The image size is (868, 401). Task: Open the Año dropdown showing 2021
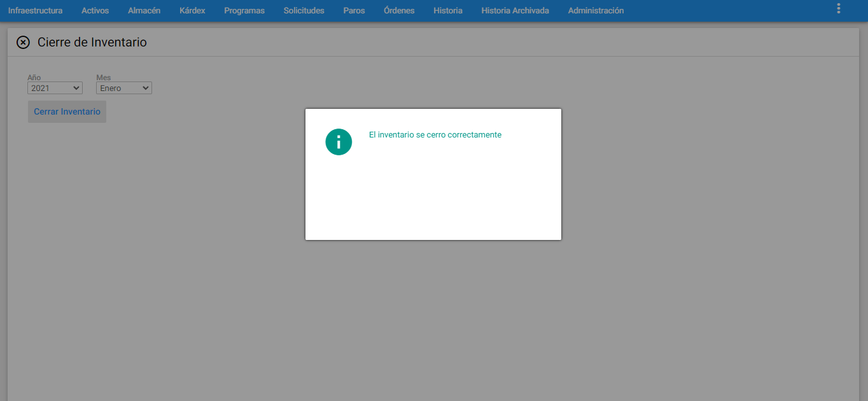(x=55, y=88)
